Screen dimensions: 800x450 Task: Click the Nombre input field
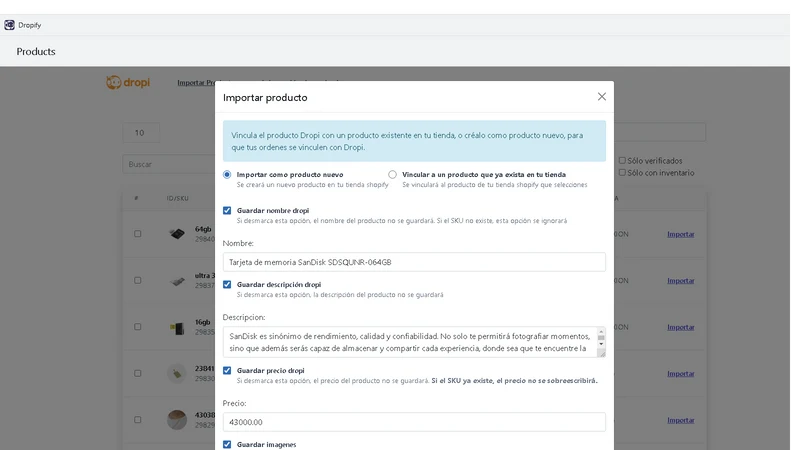pyautogui.click(x=414, y=262)
